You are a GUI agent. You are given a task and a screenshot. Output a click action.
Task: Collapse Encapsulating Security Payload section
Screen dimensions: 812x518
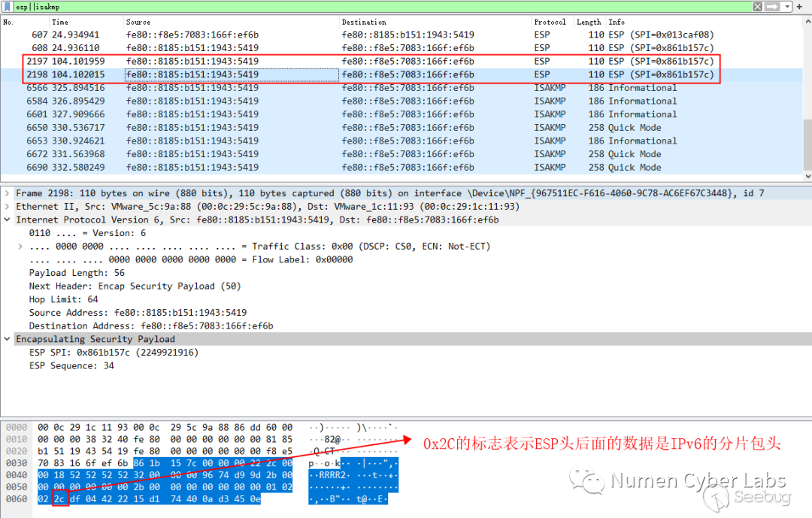coord(8,339)
